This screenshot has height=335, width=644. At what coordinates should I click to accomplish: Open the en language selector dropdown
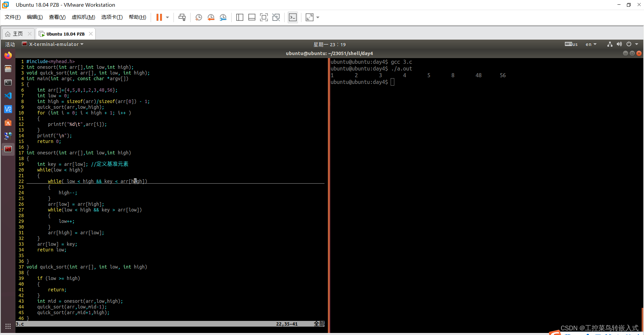click(591, 44)
